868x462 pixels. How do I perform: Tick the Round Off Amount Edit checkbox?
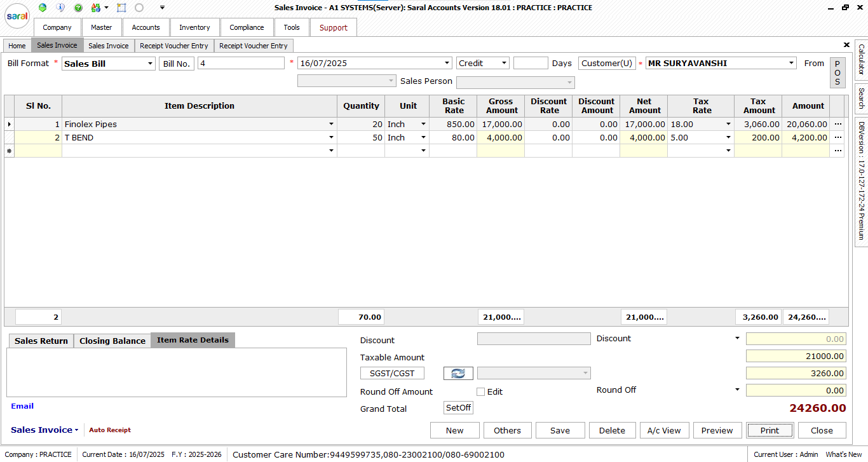(x=481, y=392)
